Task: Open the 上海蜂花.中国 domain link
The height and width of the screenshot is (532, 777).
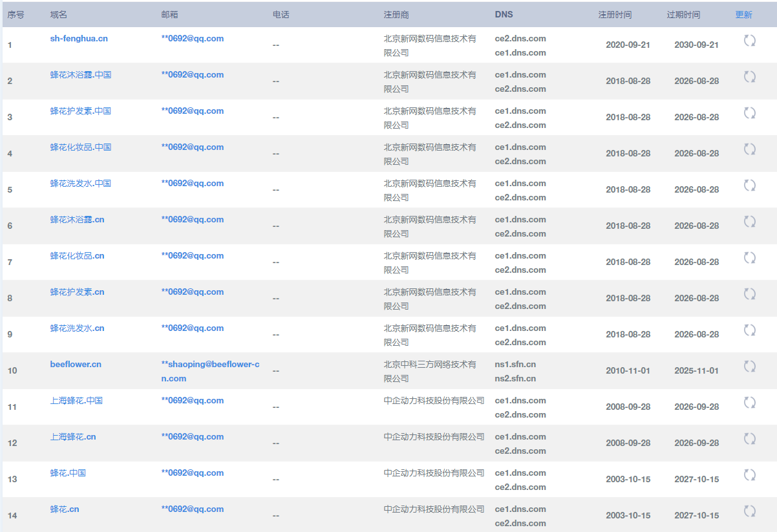Action: click(x=76, y=400)
